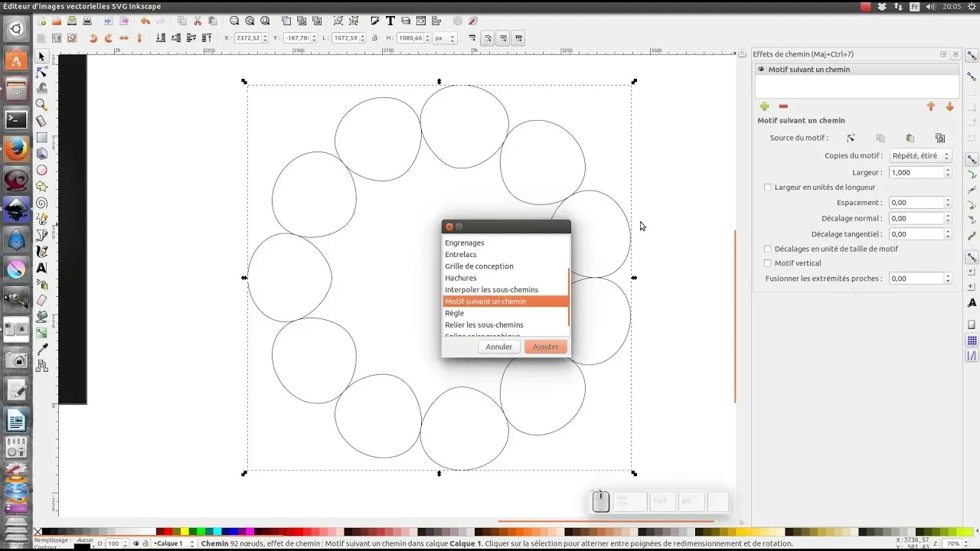This screenshot has width=980, height=551.
Task: Add path effect with green plus
Action: coord(764,106)
